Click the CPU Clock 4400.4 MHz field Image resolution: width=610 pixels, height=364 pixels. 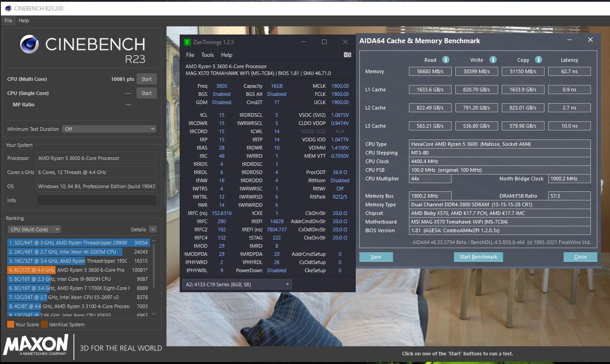(x=499, y=161)
